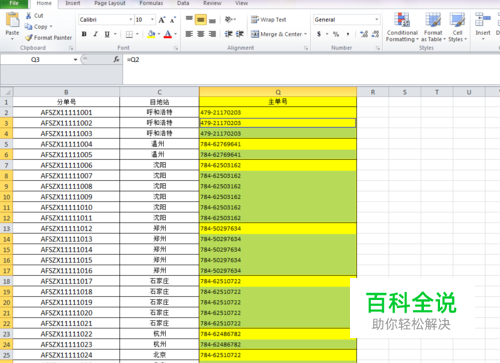
Task: Switch to the View tab
Action: point(241,3)
